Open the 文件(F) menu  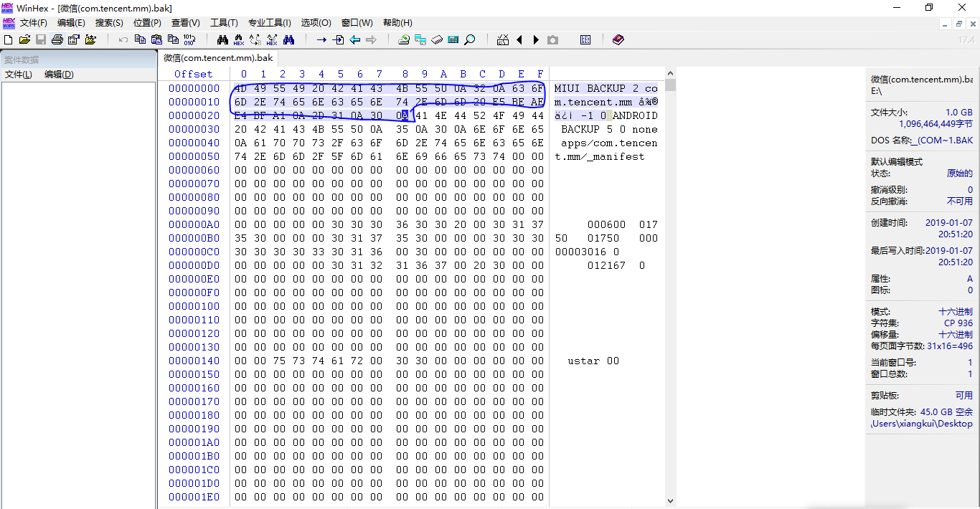34,23
